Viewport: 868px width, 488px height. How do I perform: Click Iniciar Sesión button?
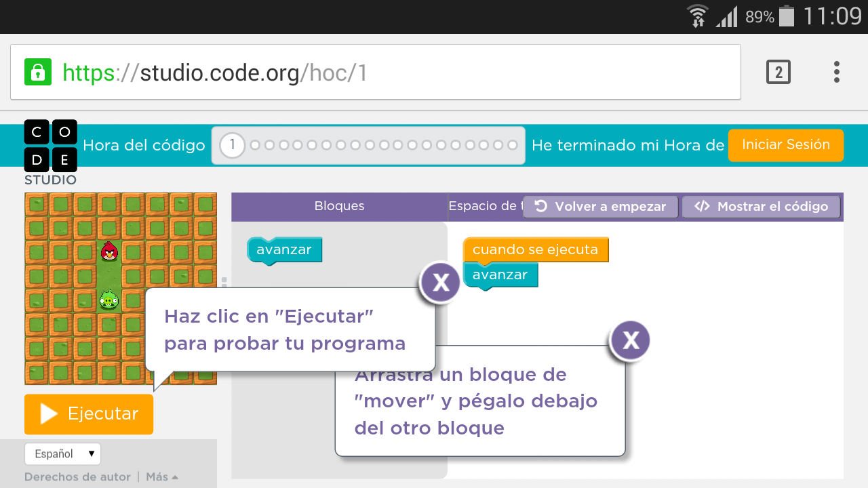[785, 145]
